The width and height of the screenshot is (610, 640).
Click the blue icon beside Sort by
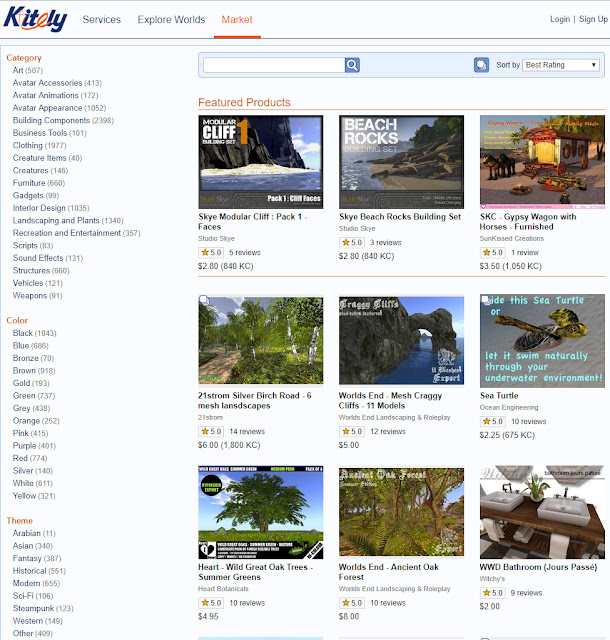[481, 65]
